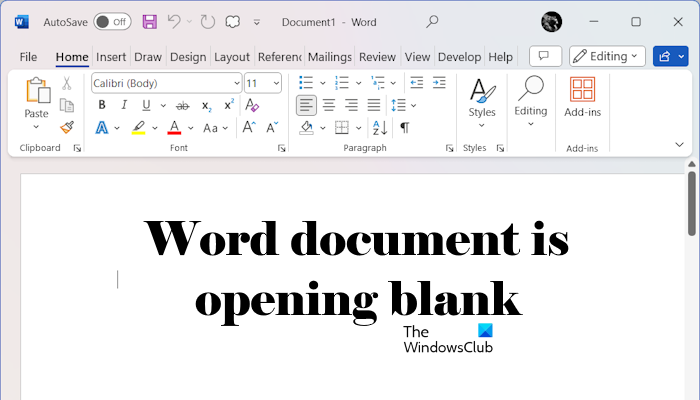Open the Styles gallery button
The image size is (700, 400).
482,98
